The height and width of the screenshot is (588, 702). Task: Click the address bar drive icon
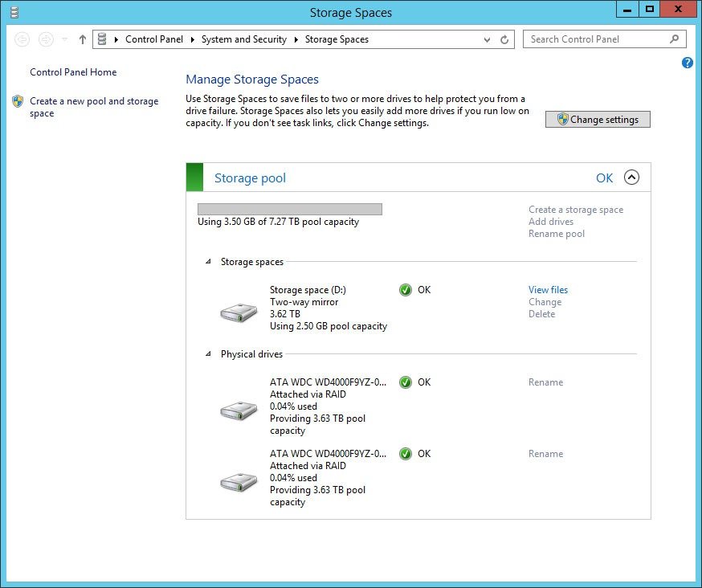[x=102, y=39]
